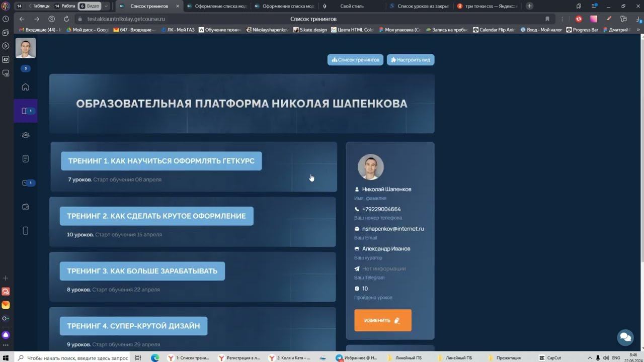
Task: Click the email nshapenkov@internet.ru
Action: pyautogui.click(x=393, y=229)
